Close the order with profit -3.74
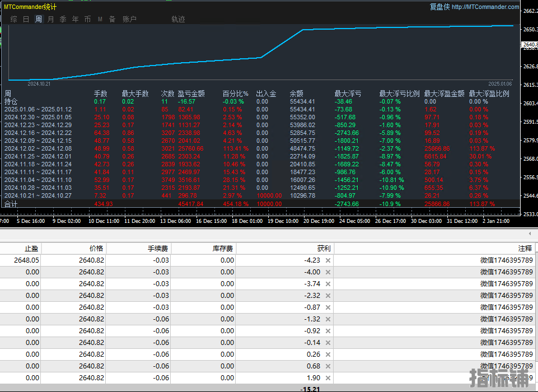The height and width of the screenshot is (392, 538). [328, 284]
